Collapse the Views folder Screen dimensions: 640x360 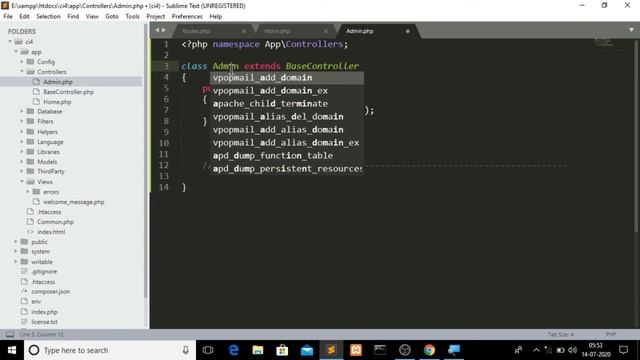tap(22, 182)
